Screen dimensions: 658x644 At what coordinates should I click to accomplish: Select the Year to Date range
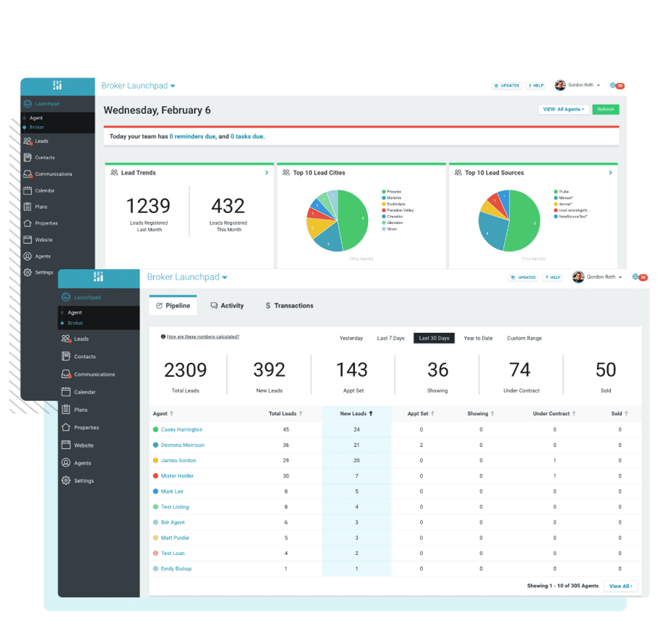[x=478, y=338]
